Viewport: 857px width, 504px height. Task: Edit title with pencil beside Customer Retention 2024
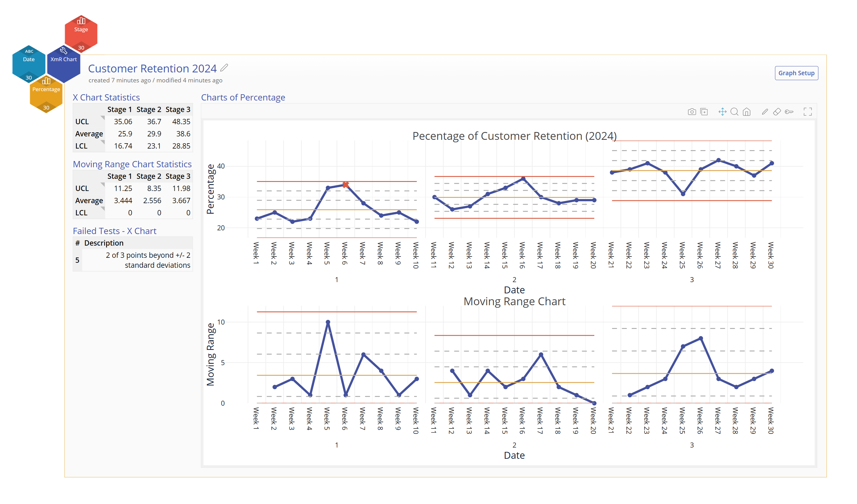pos(224,68)
